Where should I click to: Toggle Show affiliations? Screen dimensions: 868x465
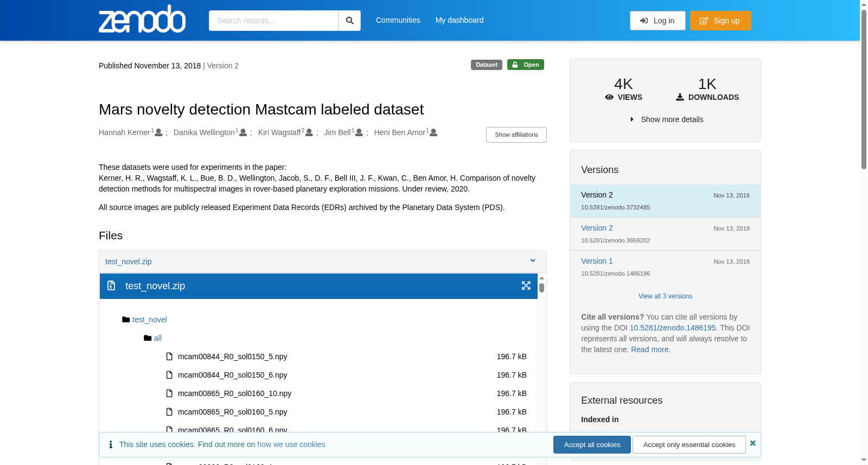click(x=516, y=135)
